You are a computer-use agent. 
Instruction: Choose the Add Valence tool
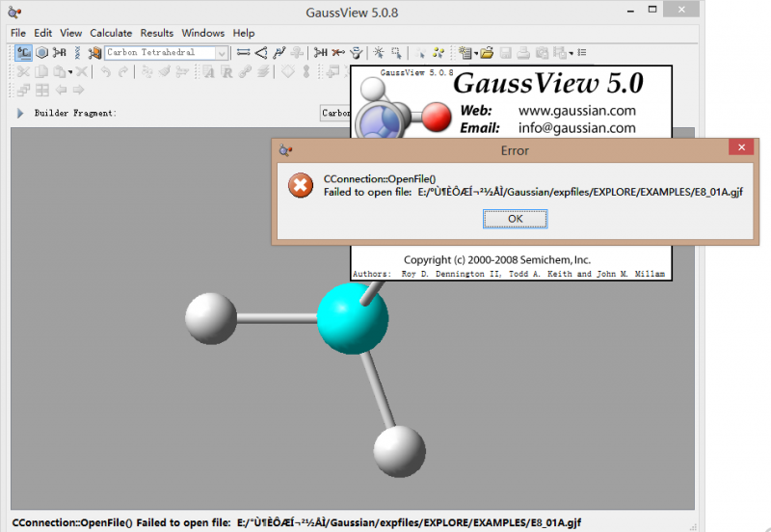pyautogui.click(x=321, y=52)
